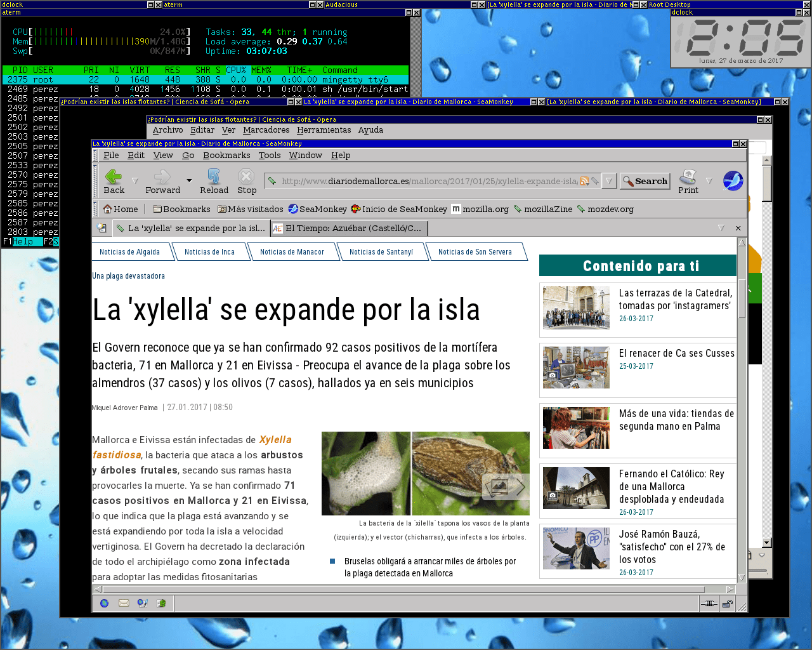The width and height of the screenshot is (812, 650).
Task: Select the La 'xylella' se expande tab
Action: (190, 228)
